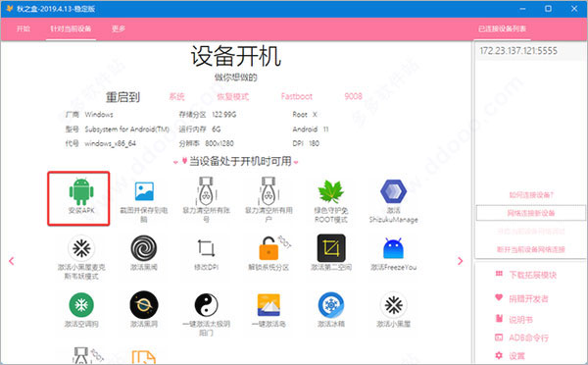Click 已连接设备列表 header tab
The width and height of the screenshot is (588, 365).
[502, 28]
